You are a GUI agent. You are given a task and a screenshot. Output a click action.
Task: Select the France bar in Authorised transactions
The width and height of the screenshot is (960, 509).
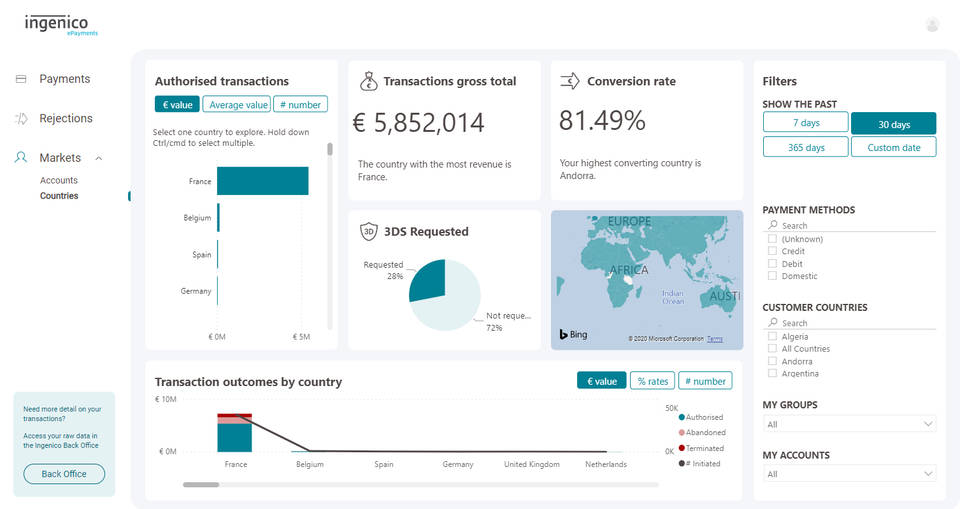click(x=263, y=181)
